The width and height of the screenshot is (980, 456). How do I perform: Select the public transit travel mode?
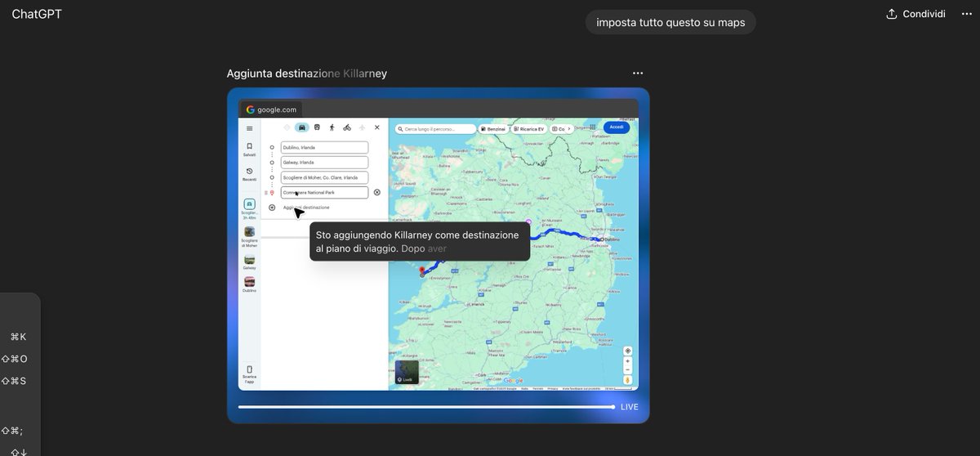click(317, 127)
